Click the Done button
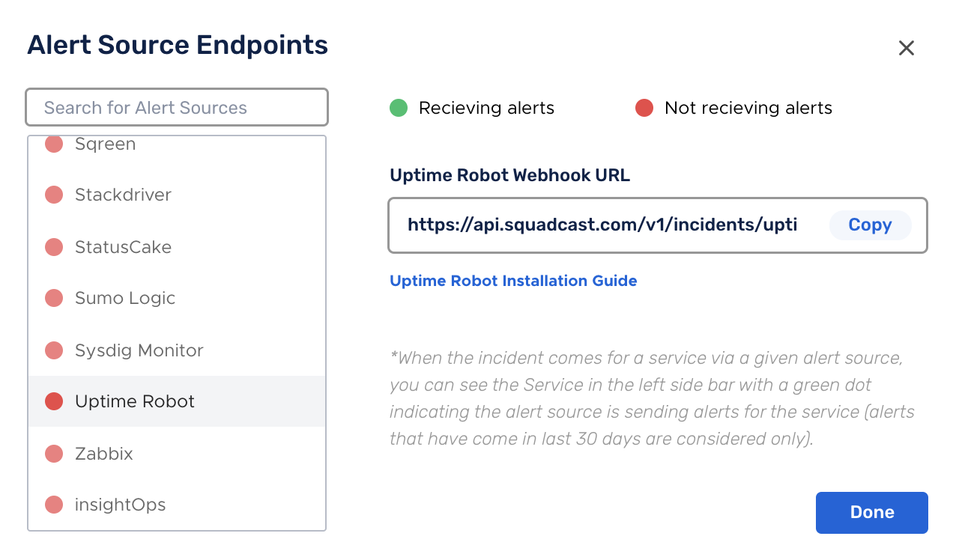953x560 pixels. (872, 512)
